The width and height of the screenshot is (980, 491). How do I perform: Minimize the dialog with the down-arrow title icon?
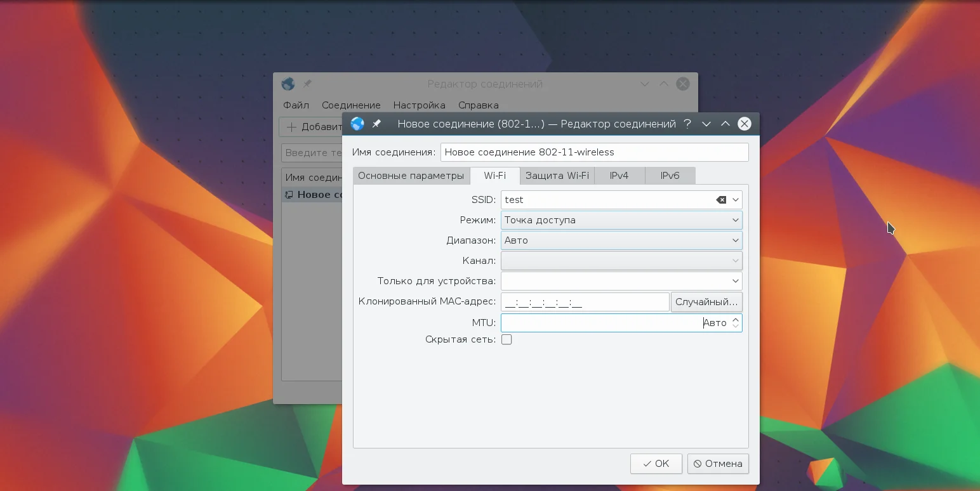point(706,124)
